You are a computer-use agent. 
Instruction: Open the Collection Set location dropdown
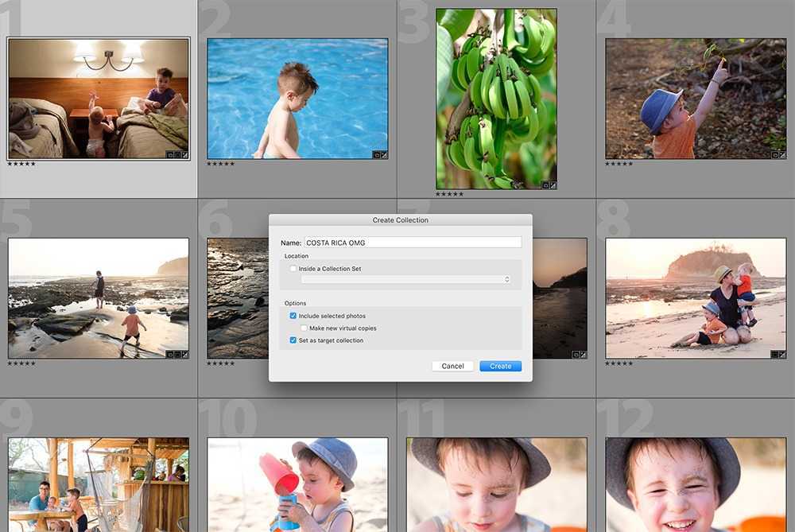coord(405,280)
